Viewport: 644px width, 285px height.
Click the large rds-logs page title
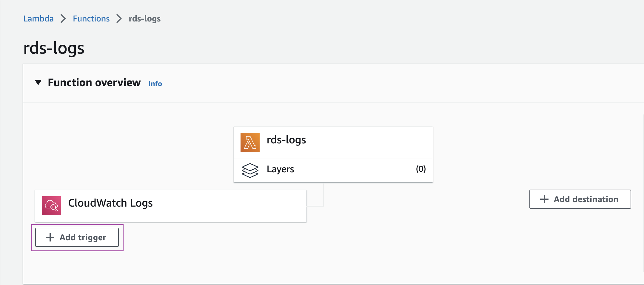pos(54,48)
